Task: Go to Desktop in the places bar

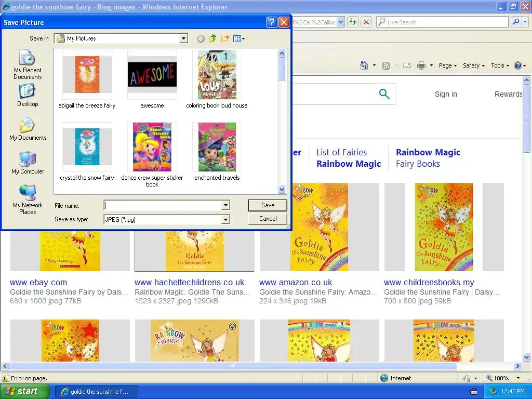Action: click(28, 96)
